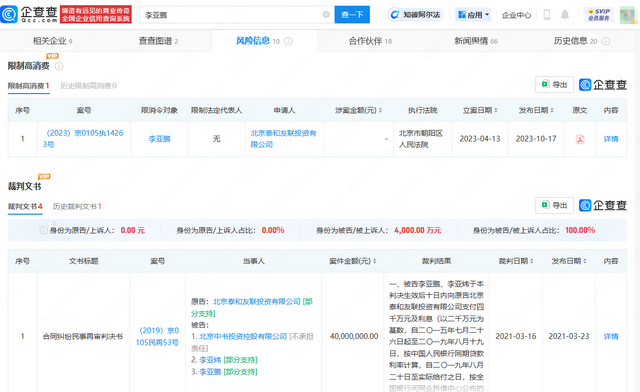Open SVIP member services badge

point(599,15)
